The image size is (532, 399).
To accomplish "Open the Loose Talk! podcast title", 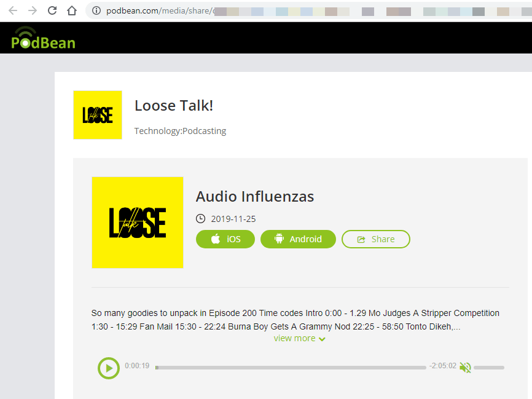I will click(174, 106).
